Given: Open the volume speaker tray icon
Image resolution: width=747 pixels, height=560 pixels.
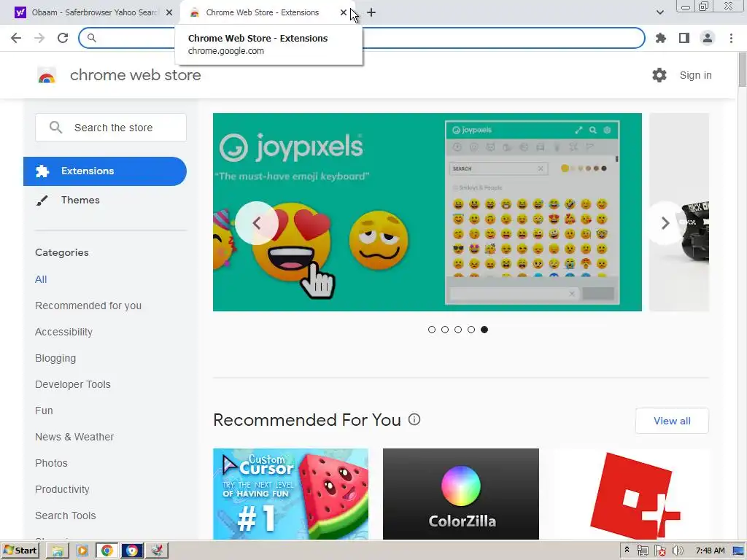Looking at the screenshot, I should 677,551.
